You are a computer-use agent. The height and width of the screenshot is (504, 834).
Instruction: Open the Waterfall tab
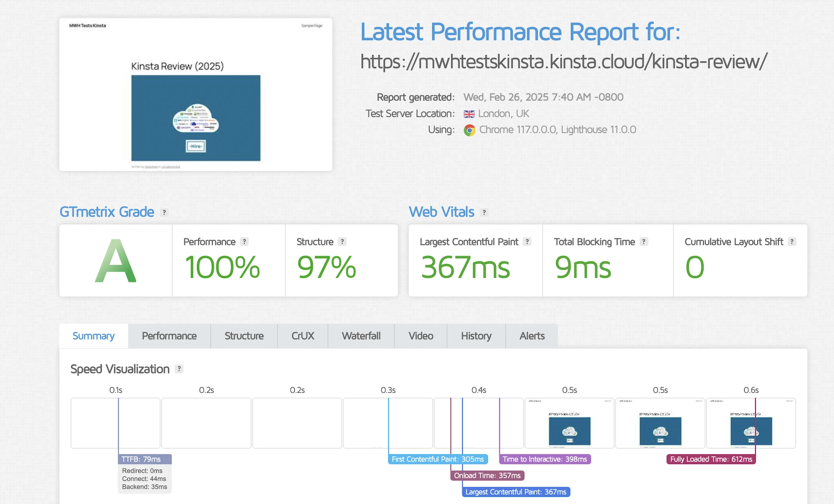coord(361,336)
